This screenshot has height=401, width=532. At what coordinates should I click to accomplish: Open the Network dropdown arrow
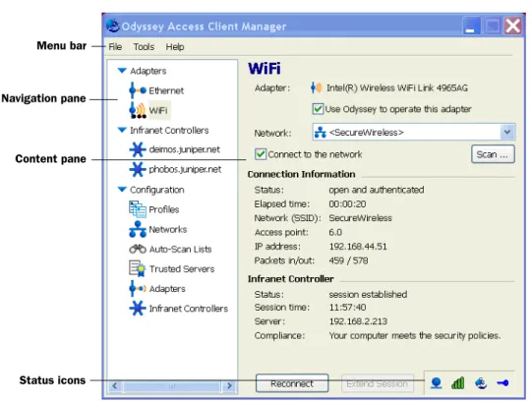(507, 132)
